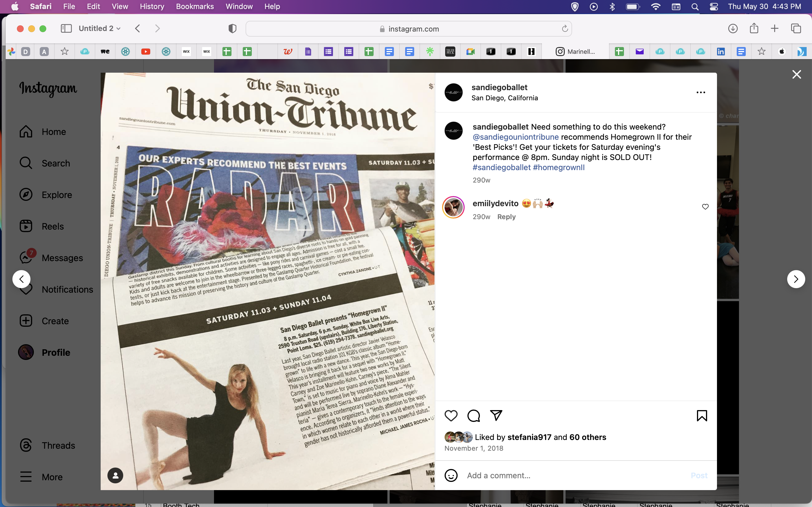Open @sandiegouniontribune mention link
The height and width of the screenshot is (507, 812).
pyautogui.click(x=515, y=137)
